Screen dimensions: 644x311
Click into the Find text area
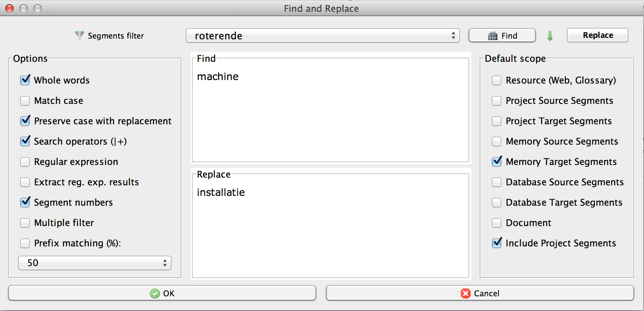[330, 112]
